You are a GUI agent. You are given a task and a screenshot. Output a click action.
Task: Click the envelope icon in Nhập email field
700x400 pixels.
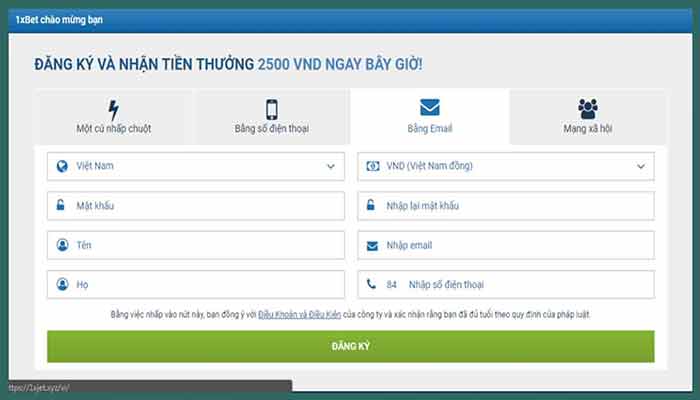[x=372, y=245]
